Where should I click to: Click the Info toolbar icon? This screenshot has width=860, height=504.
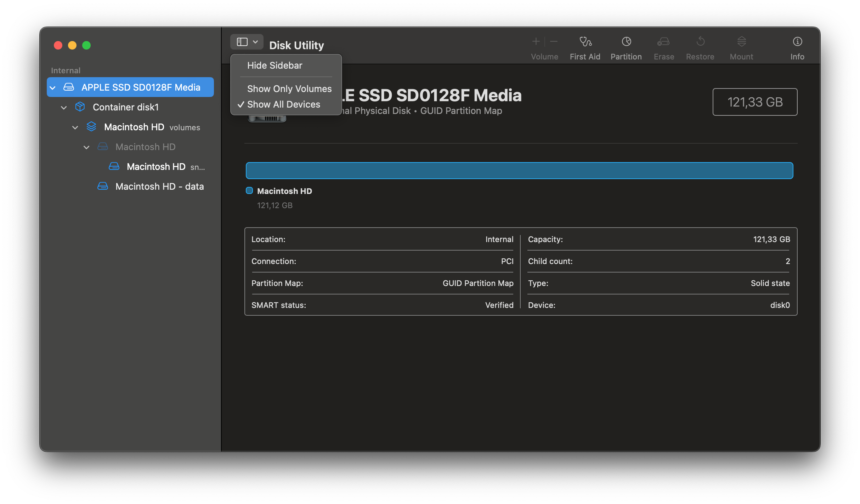click(x=797, y=42)
